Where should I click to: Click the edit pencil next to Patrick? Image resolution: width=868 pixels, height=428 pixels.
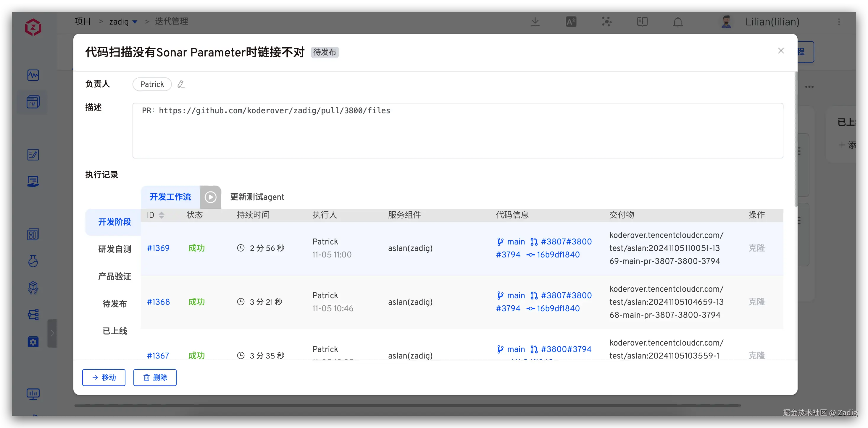click(181, 84)
